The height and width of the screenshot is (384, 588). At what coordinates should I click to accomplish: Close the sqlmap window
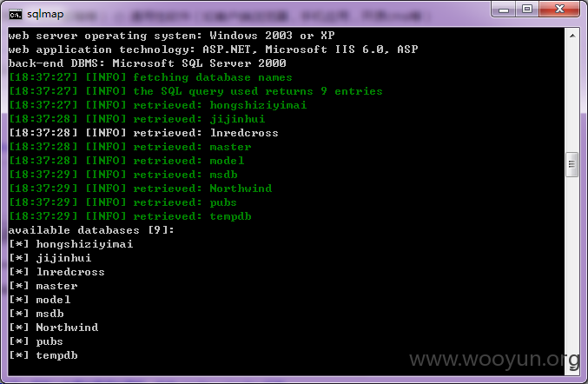click(x=559, y=9)
